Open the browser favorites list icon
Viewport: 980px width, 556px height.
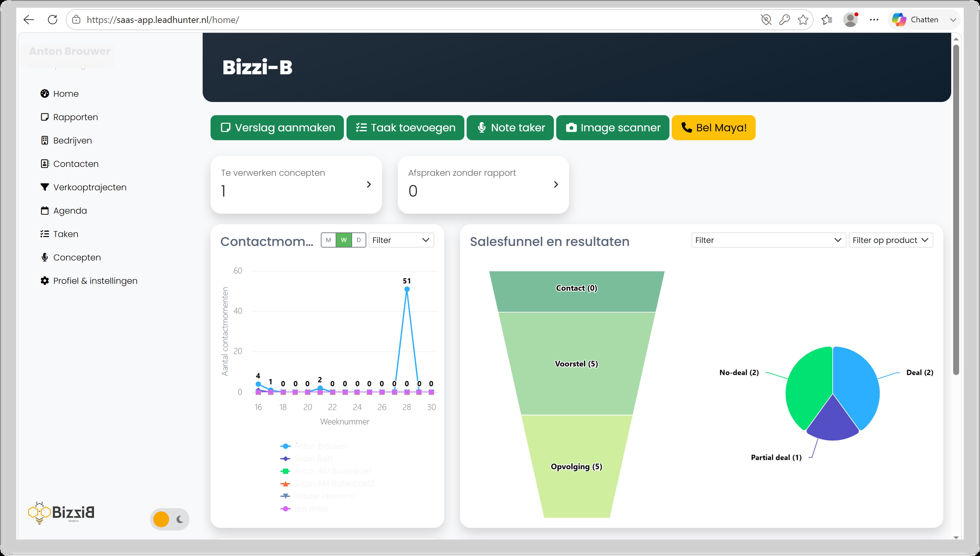827,20
